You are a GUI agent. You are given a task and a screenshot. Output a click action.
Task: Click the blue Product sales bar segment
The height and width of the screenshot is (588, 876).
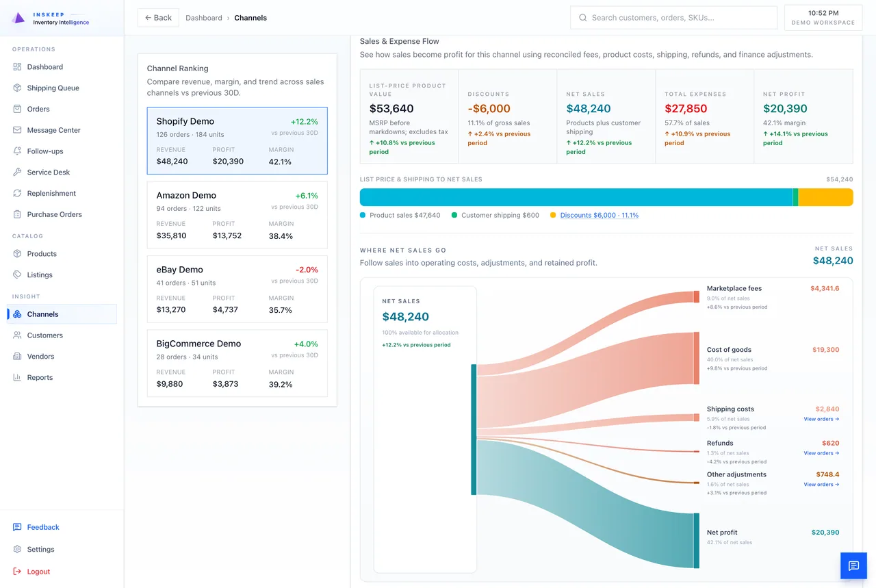pyautogui.click(x=576, y=197)
